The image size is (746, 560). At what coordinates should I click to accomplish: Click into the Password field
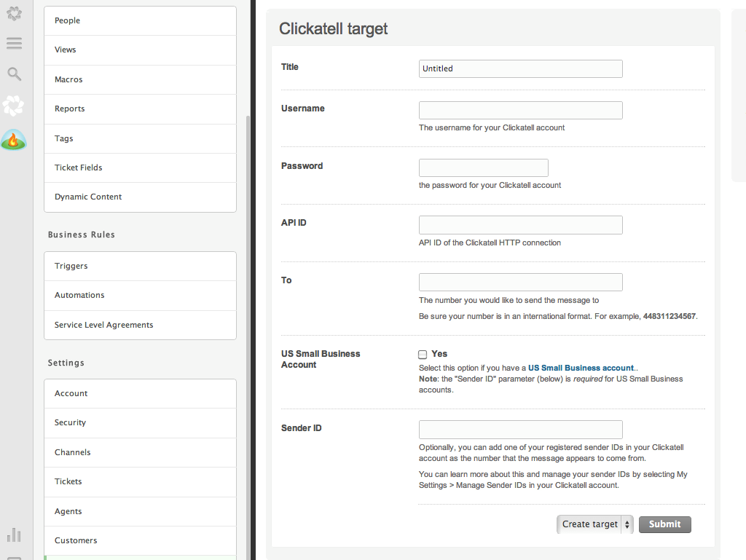click(x=483, y=167)
